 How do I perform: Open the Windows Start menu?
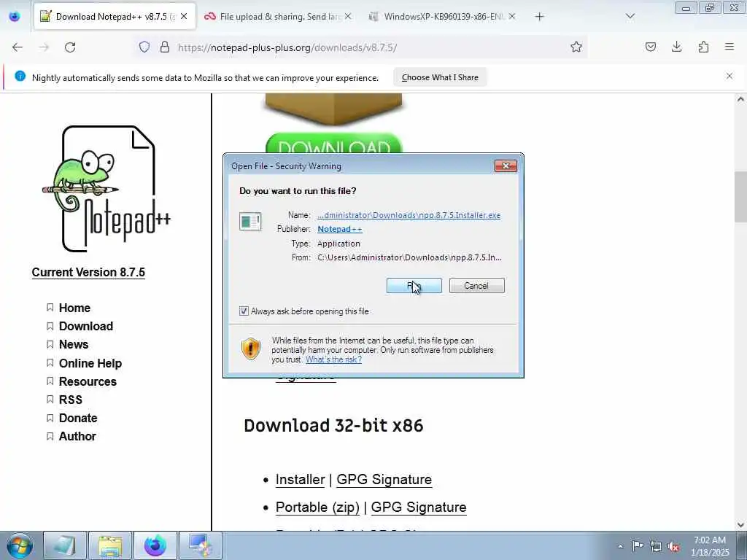[19, 545]
